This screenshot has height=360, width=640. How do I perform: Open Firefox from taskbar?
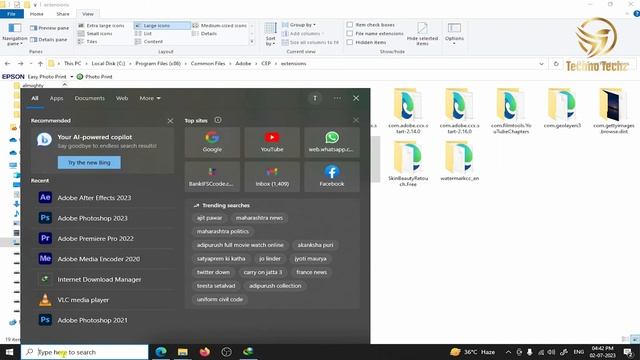204,352
